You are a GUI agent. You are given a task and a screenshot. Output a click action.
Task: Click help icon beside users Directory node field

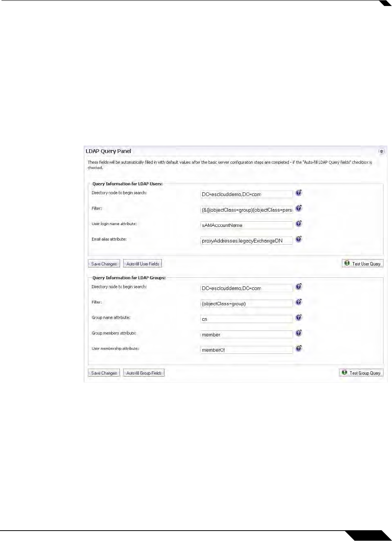[x=298, y=193]
